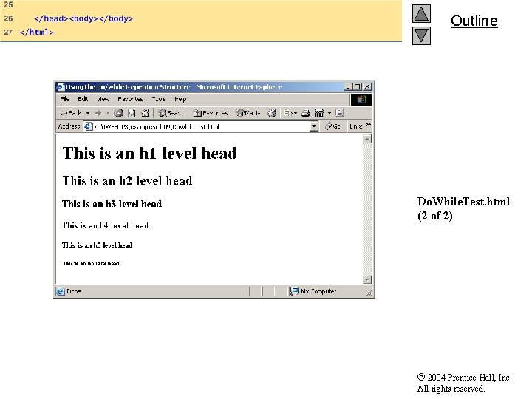Click the down arrow slide navigation button
Screen dimensions: 532x399
[421, 35]
